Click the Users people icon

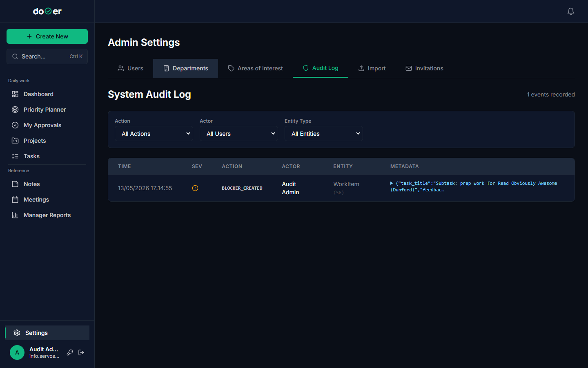click(x=121, y=68)
